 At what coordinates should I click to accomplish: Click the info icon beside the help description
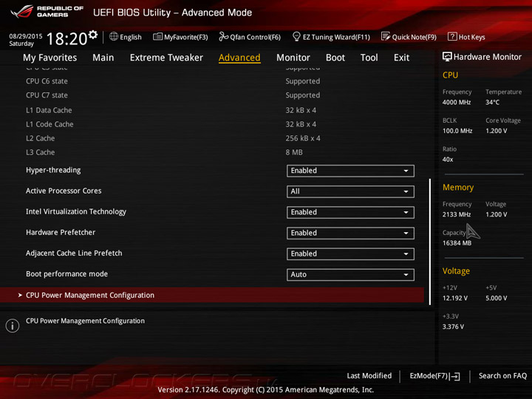13,326
